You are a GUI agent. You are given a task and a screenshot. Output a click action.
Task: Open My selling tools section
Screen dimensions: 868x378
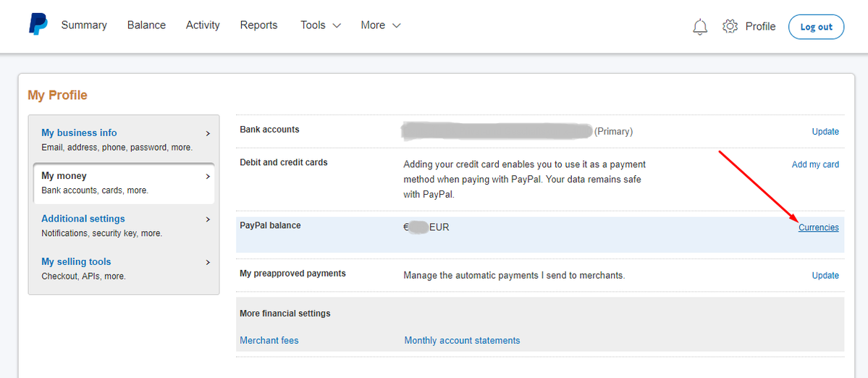[77, 262]
